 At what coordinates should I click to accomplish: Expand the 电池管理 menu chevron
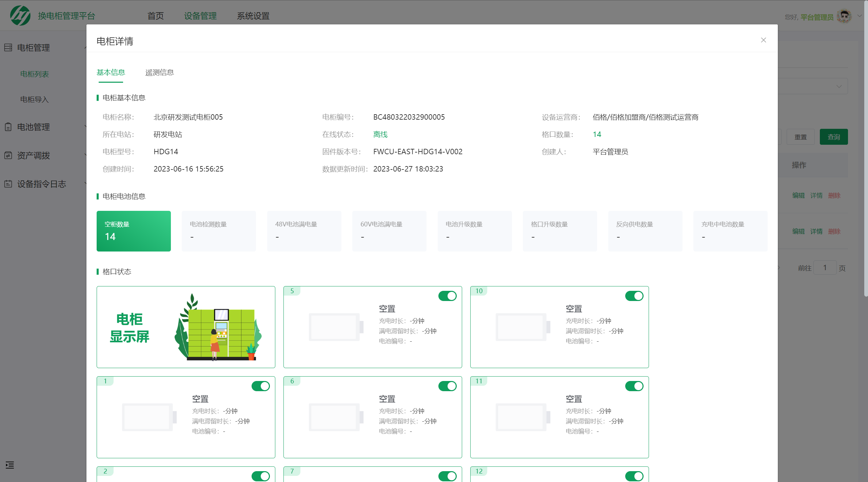(85, 126)
